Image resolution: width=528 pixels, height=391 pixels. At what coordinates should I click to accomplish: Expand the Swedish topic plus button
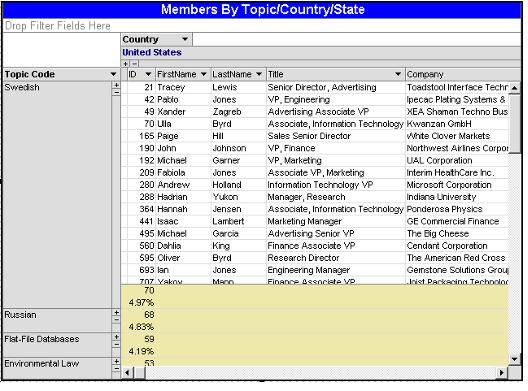click(x=116, y=86)
